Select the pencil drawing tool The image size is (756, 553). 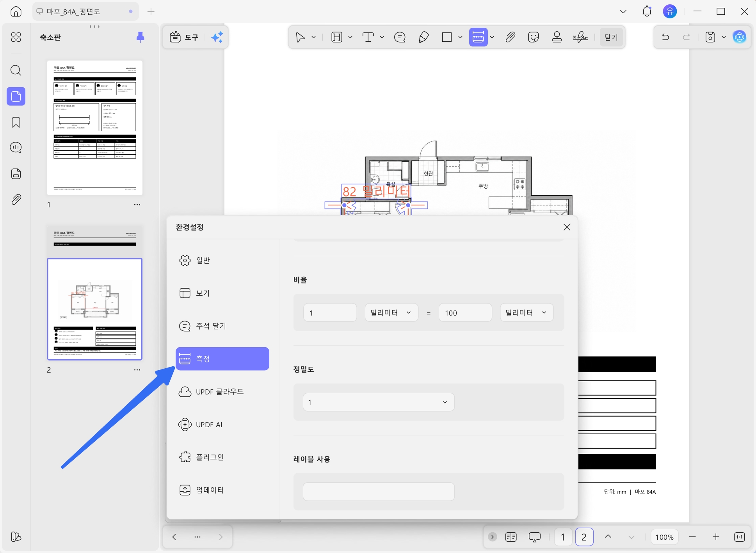point(423,37)
